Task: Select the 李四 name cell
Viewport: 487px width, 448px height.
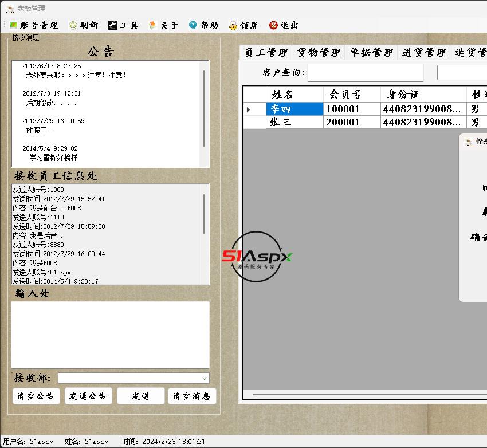Action: (x=294, y=109)
